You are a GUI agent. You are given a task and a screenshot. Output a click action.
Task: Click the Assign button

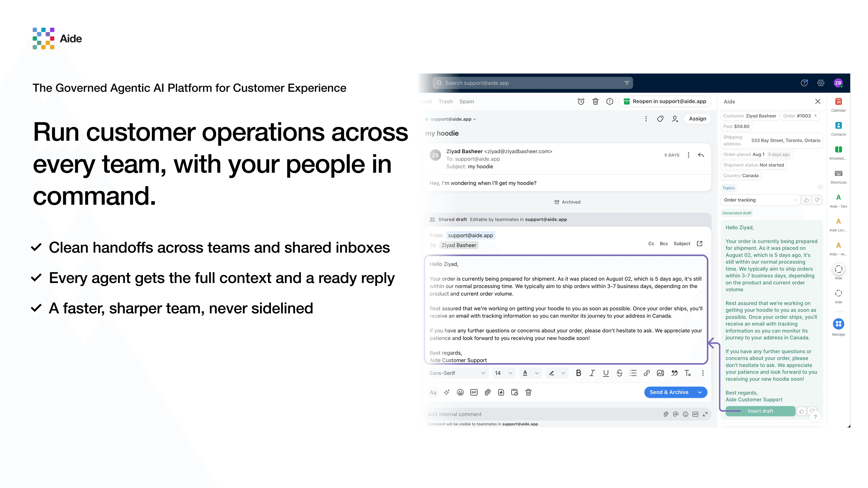click(x=697, y=119)
